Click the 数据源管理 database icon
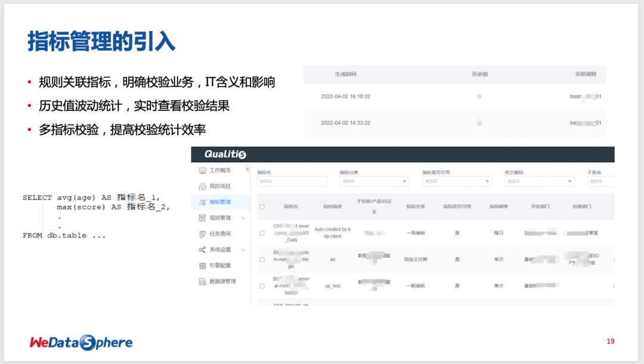644x364 pixels. point(203,282)
